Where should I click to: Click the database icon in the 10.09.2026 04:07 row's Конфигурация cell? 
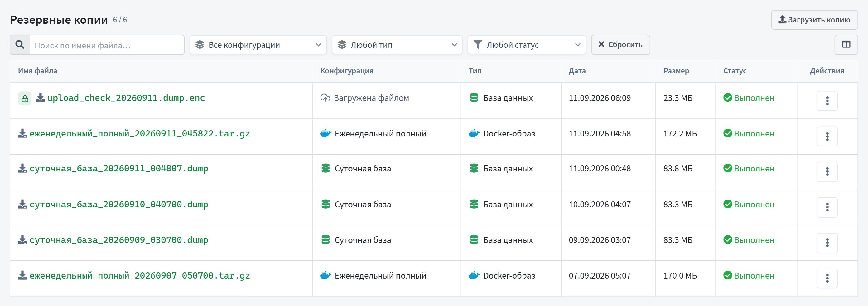(x=325, y=204)
